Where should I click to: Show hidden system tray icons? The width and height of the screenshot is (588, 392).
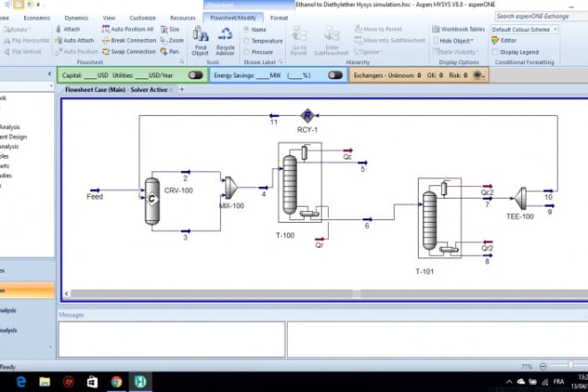pyautogui.click(x=509, y=382)
